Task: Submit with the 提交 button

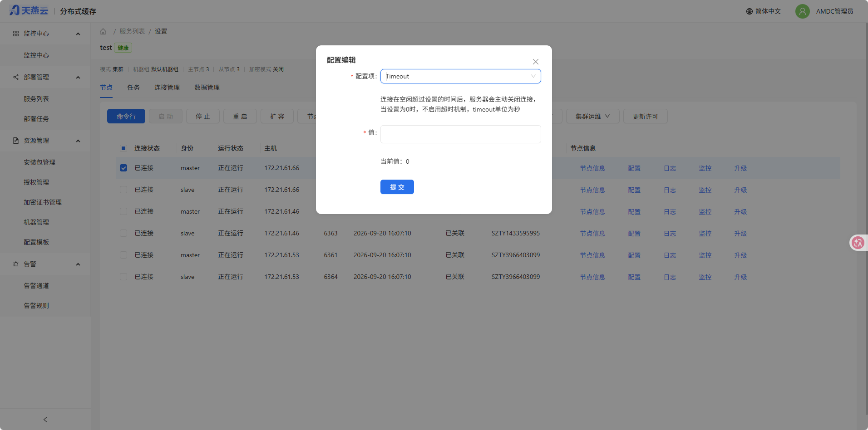Action: tap(397, 187)
